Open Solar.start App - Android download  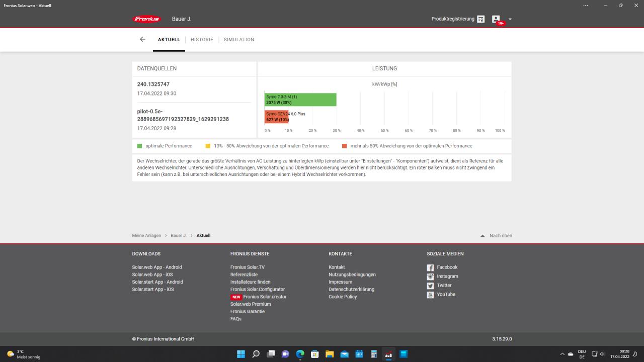pos(157,282)
